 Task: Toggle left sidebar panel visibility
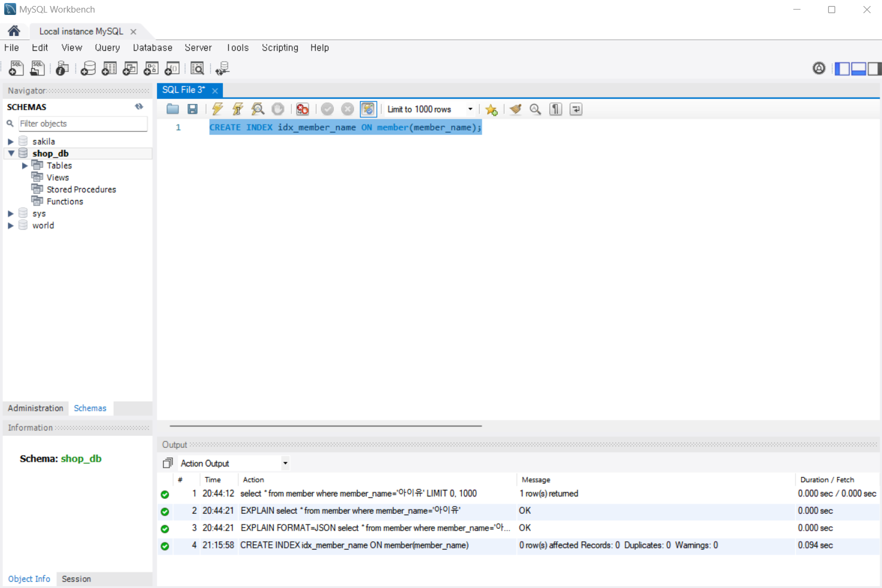(842, 69)
